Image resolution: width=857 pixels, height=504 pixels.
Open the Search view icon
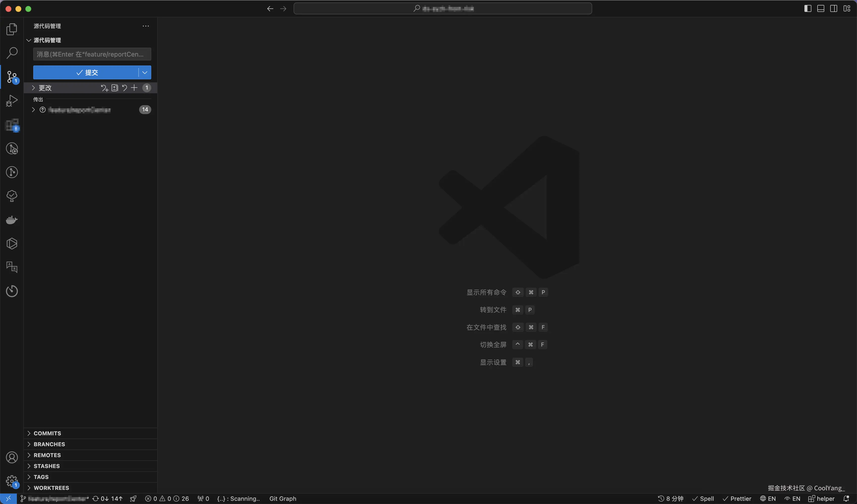(x=12, y=53)
